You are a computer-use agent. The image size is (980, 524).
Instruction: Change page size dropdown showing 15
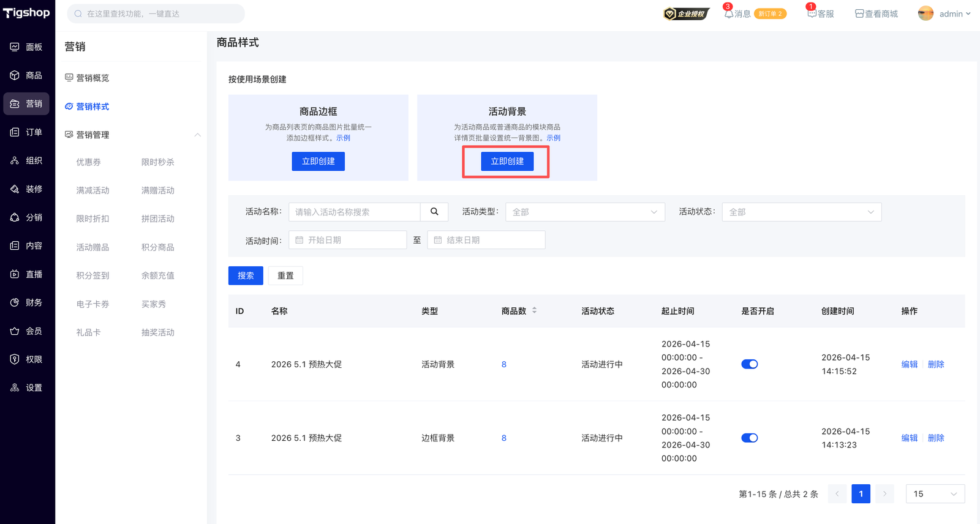[x=935, y=494]
